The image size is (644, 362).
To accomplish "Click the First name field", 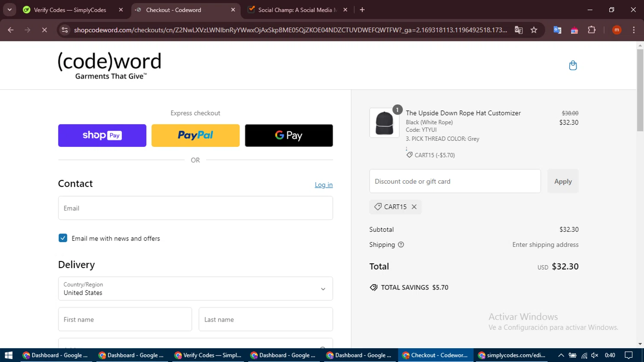I will click(125, 319).
